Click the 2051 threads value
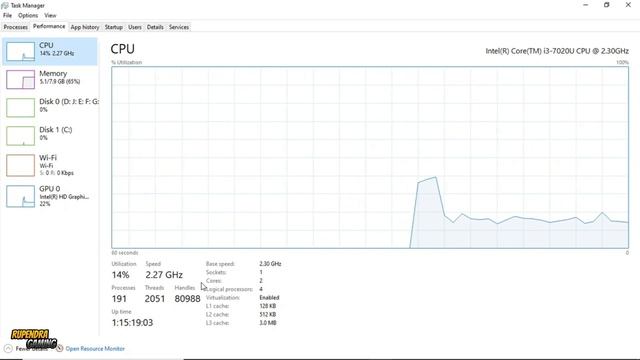Viewport: 640px width, 360px height. click(155, 299)
